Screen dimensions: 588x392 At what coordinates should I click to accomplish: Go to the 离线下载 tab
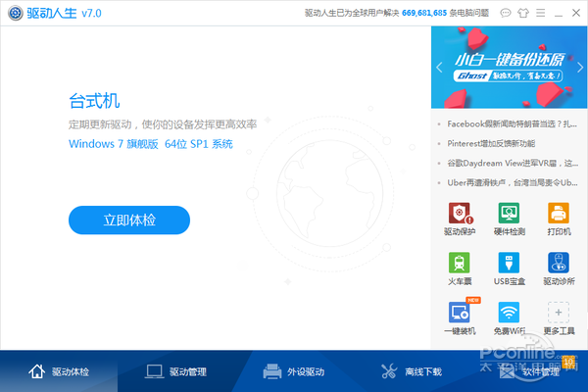[412, 371]
